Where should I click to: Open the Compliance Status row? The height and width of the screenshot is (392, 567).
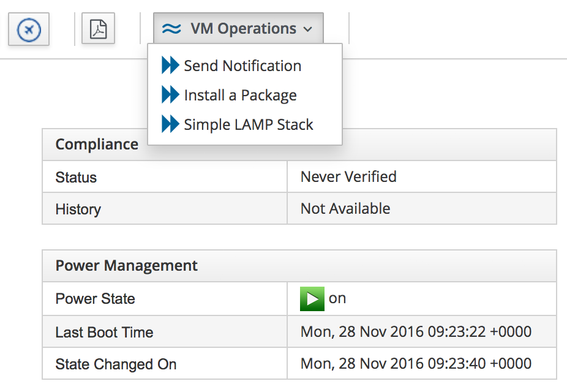pyautogui.click(x=76, y=178)
